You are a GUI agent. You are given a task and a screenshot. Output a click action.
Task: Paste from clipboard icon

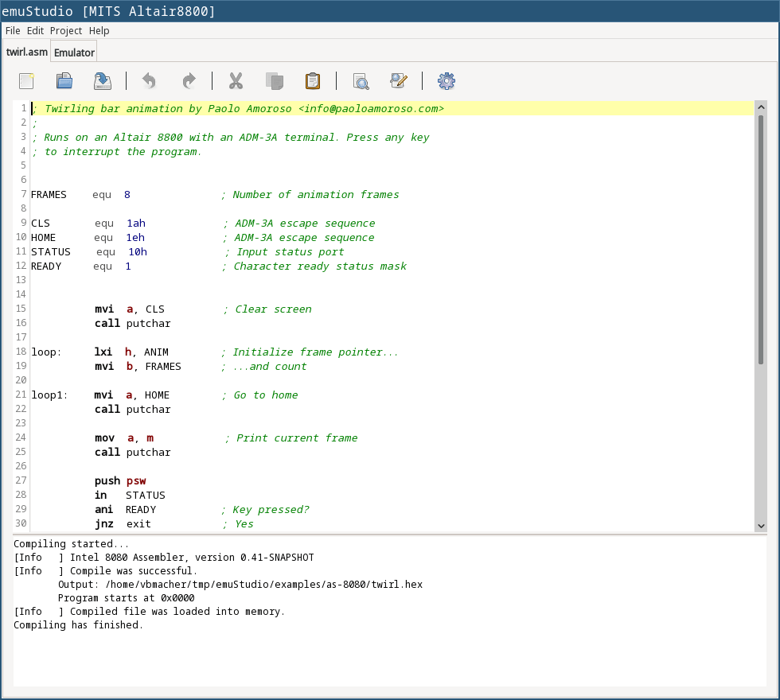tap(312, 81)
